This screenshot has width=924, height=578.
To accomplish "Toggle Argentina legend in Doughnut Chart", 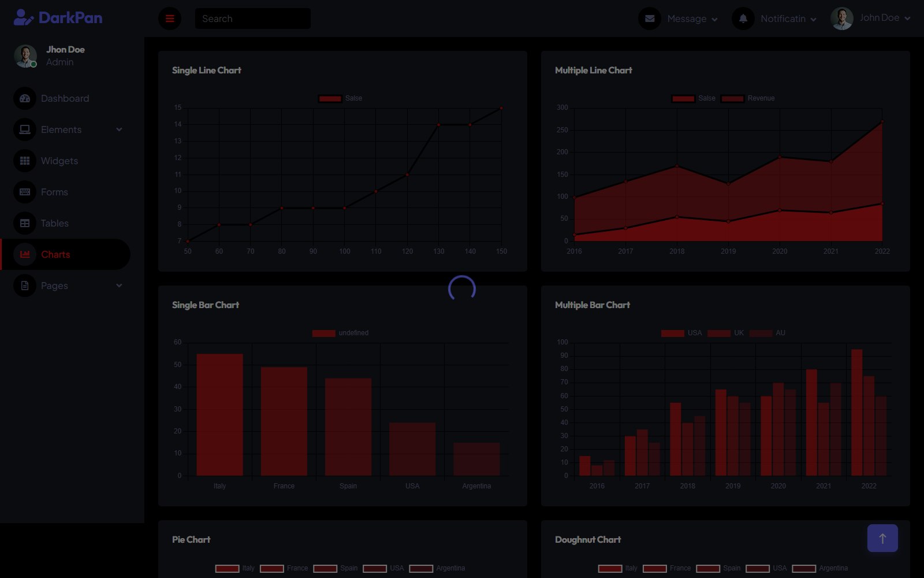I will tap(820, 568).
